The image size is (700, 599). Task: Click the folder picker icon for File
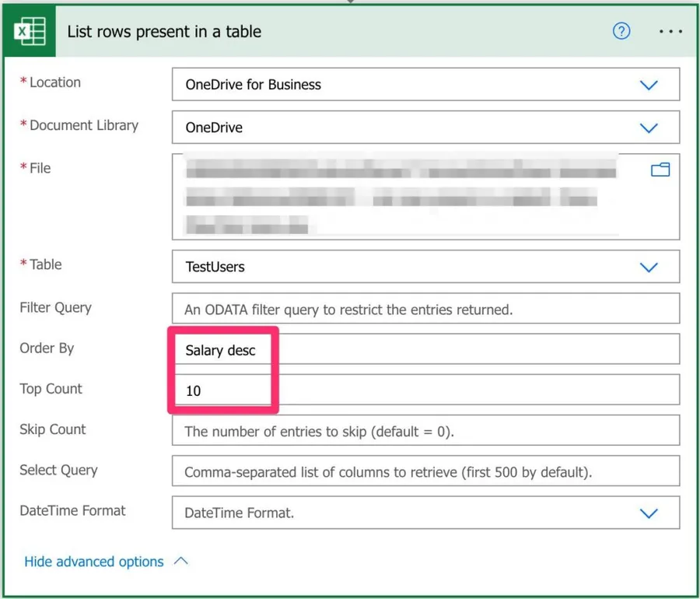tap(660, 170)
